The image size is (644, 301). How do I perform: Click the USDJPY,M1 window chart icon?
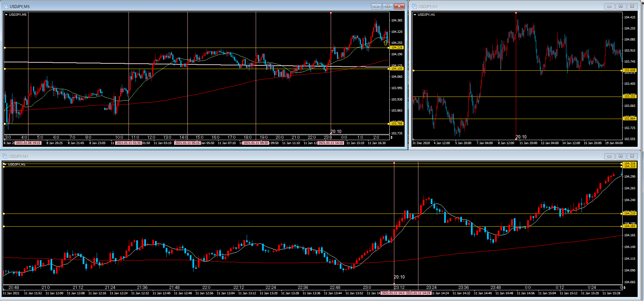pyautogui.click(x=5, y=156)
